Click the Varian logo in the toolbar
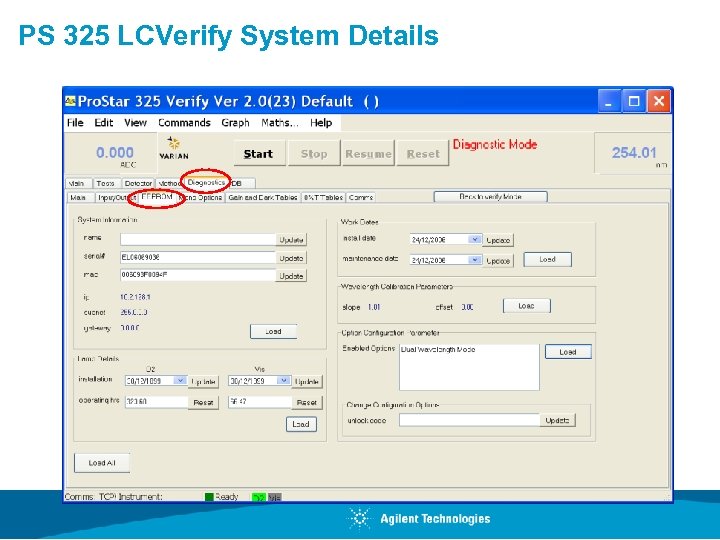Image resolution: width=720 pixels, height=540 pixels. [174, 148]
